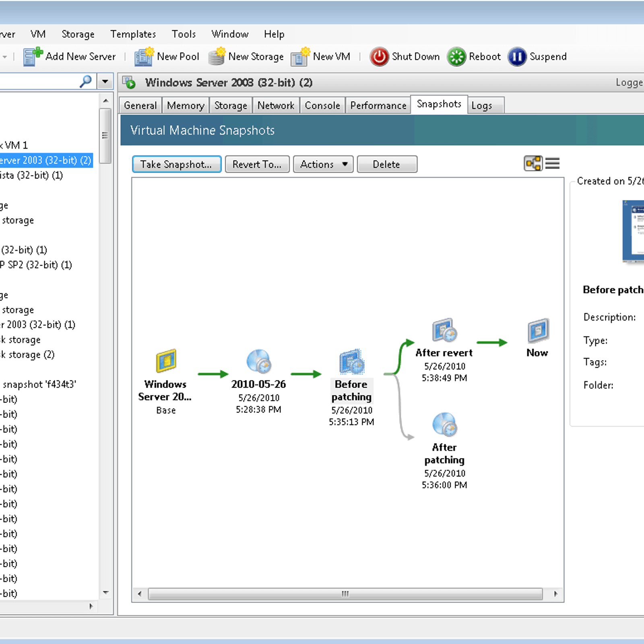The width and height of the screenshot is (644, 644).
Task: Select the After revert snapshot icon
Action: point(445,330)
